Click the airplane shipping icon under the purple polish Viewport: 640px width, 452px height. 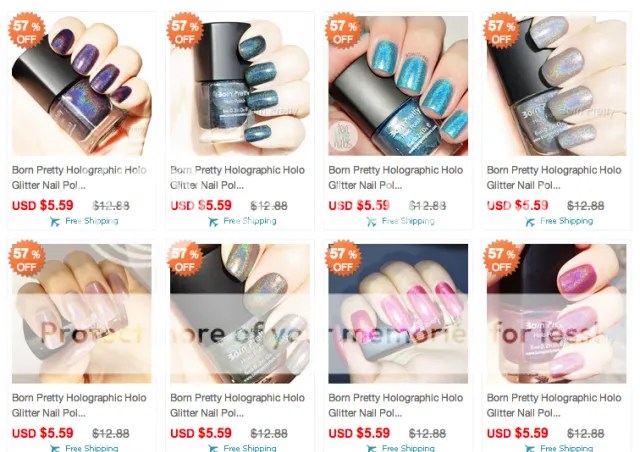pyautogui.click(x=55, y=221)
